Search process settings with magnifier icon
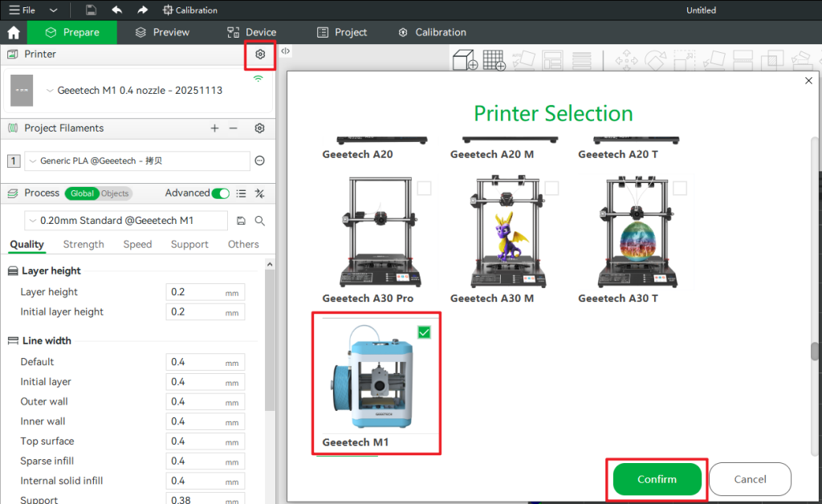 coord(260,221)
